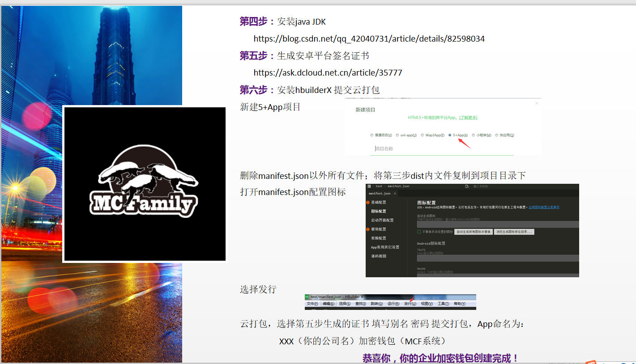Open the 基础配置 section in the sidebar
Image resolution: width=636 pixels, height=364 pixels.
tap(379, 202)
